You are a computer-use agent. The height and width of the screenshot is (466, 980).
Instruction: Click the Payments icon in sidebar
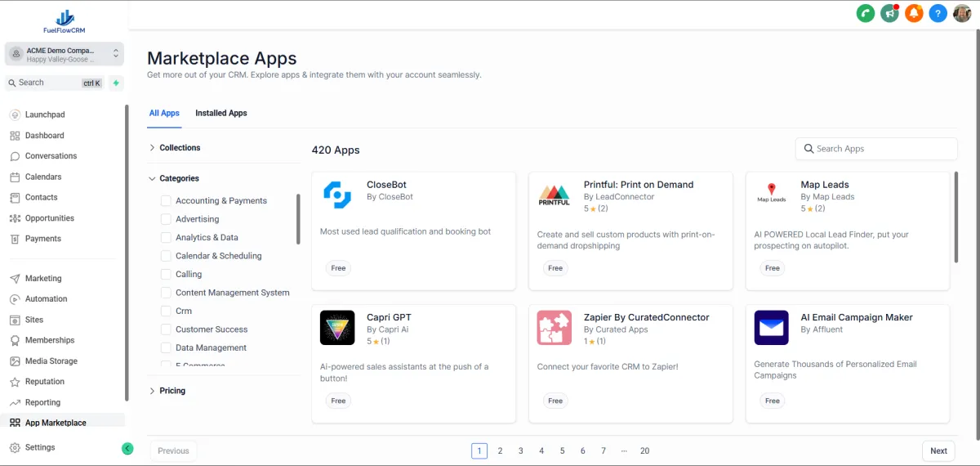point(15,239)
